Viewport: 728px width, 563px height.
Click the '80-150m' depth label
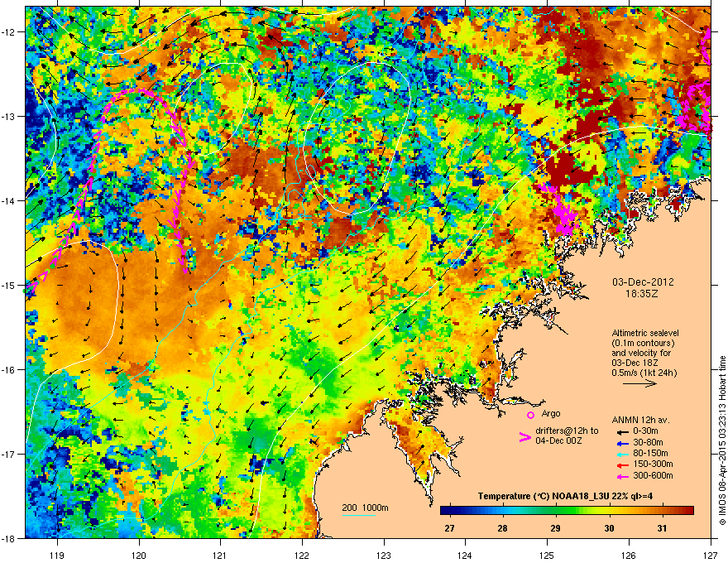pyautogui.click(x=650, y=454)
